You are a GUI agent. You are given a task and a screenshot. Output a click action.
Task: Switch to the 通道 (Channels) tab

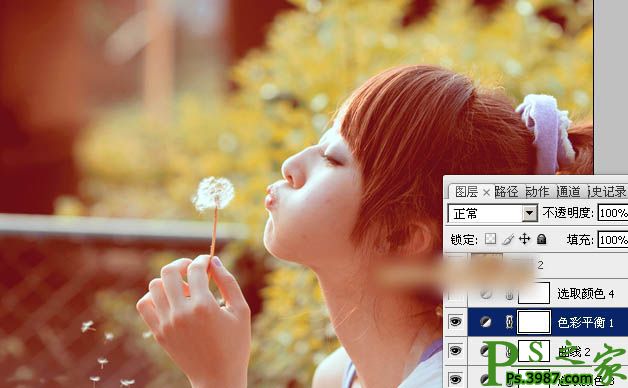[568, 192]
